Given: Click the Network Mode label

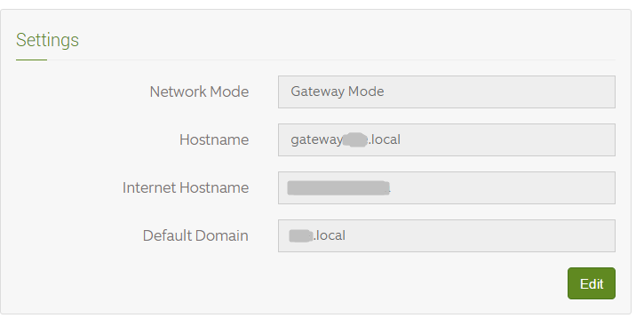Looking at the screenshot, I should (199, 91).
